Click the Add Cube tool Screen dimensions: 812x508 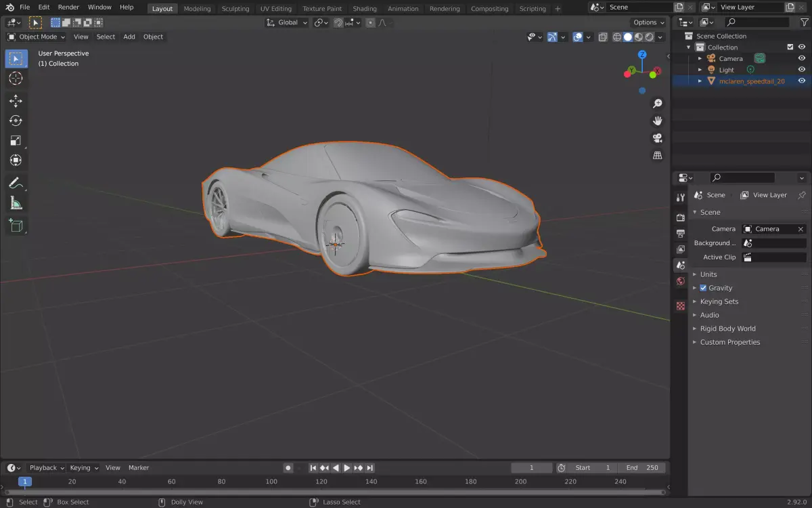pos(16,226)
